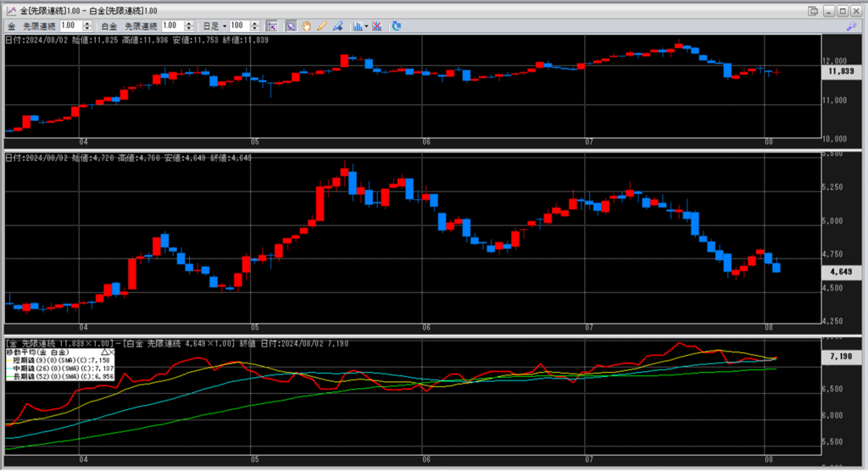Select the pencil drawing tool

(321, 26)
